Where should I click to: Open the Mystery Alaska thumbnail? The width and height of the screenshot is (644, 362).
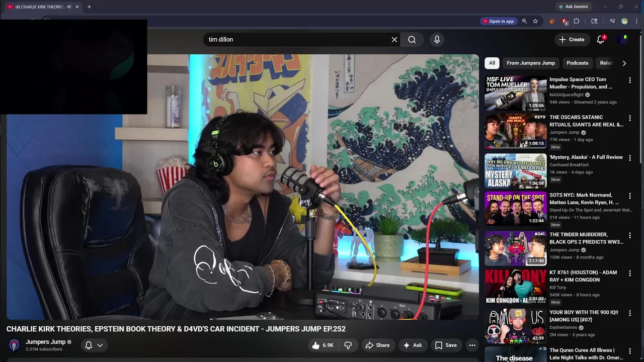(515, 170)
